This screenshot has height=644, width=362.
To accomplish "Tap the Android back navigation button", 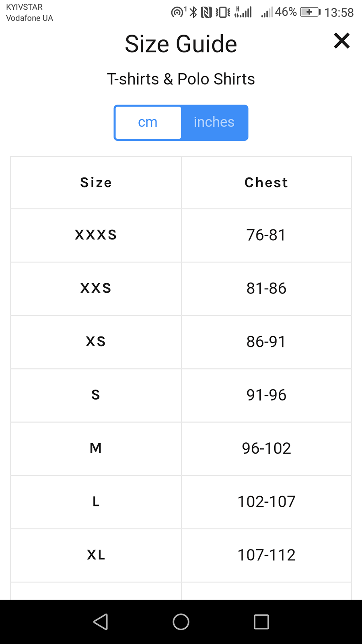I will click(101, 622).
